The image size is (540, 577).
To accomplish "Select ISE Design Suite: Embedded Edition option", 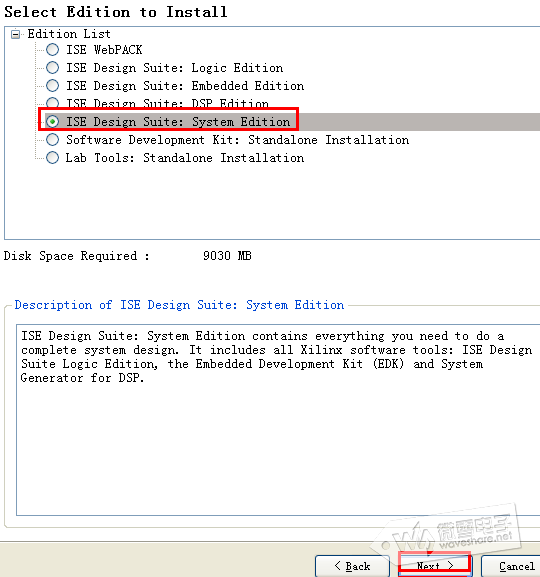I will pos(52,85).
